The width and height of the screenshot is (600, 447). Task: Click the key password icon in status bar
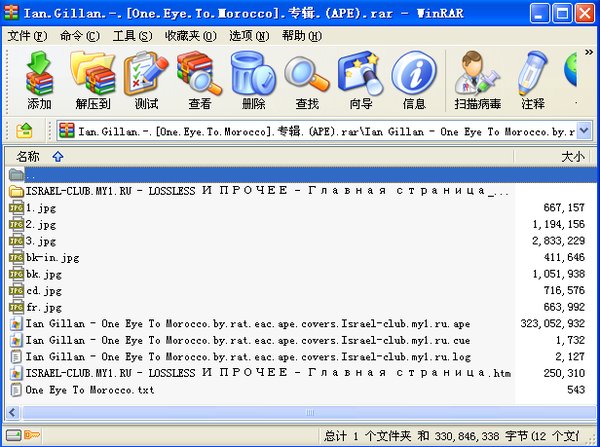[32, 435]
